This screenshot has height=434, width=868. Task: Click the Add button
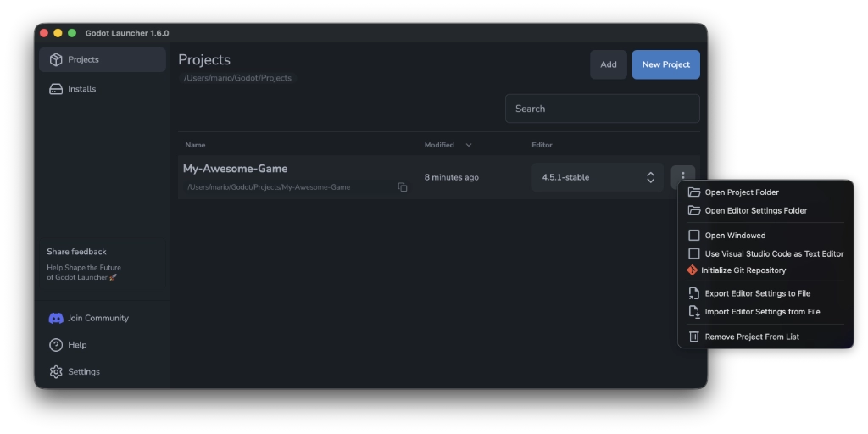[x=609, y=64]
